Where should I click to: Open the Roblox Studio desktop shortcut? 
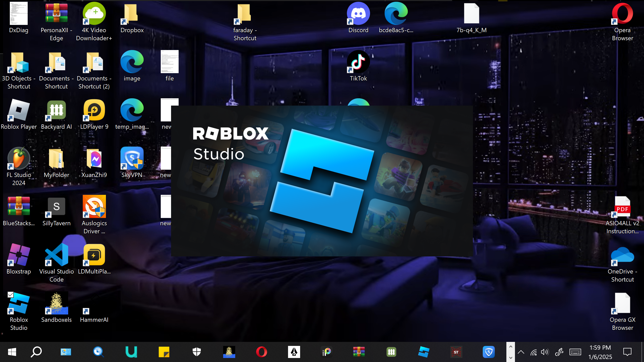[19, 304]
